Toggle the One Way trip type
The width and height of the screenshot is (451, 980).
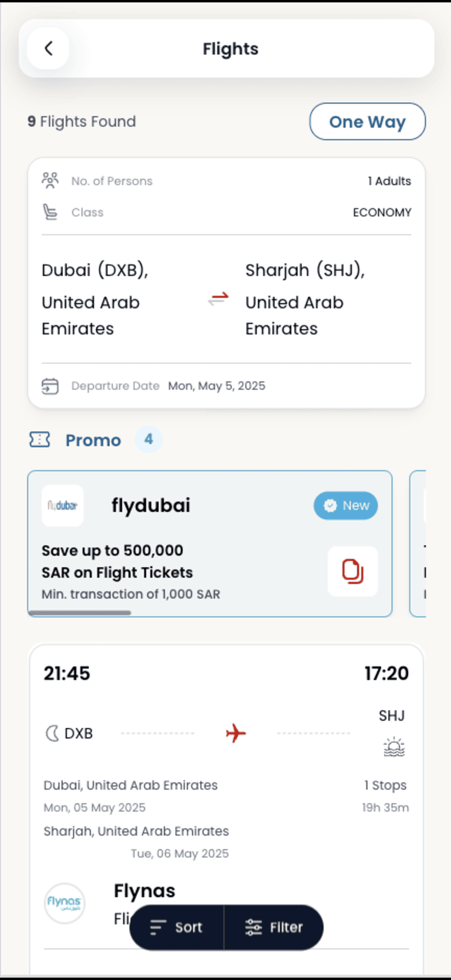point(367,121)
